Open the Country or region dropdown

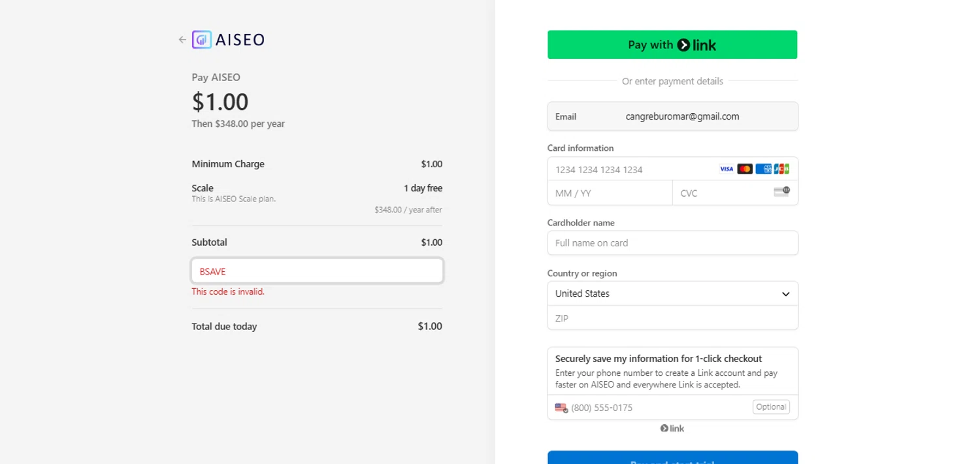(672, 293)
